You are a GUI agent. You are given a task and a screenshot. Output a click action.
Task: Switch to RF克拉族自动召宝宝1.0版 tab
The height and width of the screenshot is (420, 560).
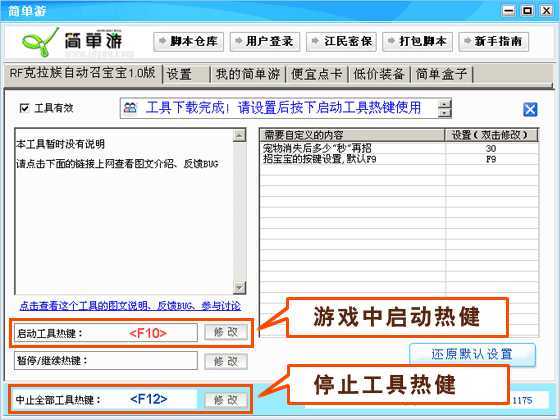tap(83, 73)
